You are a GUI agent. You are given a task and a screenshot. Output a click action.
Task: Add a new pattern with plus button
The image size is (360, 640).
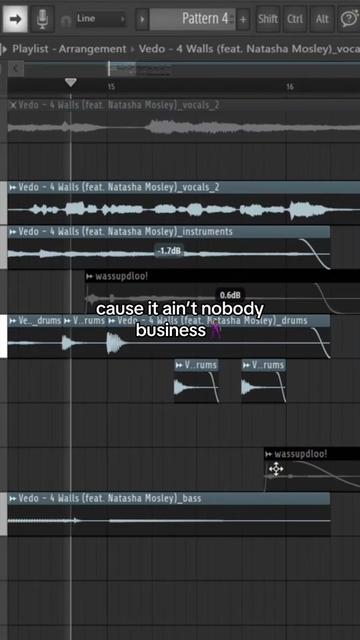pos(243,19)
